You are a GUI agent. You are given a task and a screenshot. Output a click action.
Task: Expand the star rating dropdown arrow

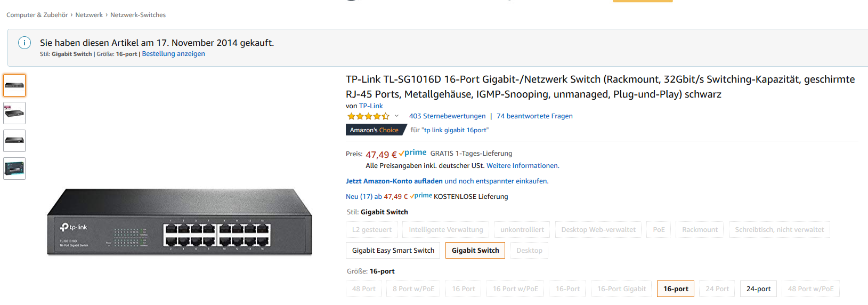tap(396, 116)
